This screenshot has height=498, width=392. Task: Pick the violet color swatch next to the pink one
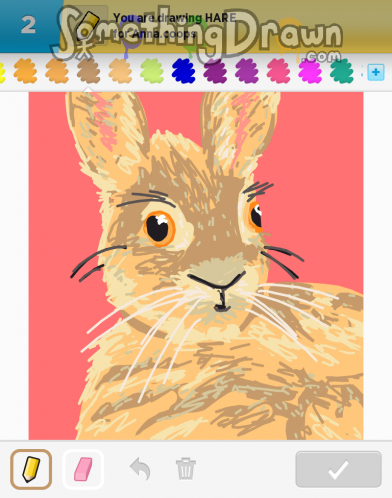coord(247,71)
